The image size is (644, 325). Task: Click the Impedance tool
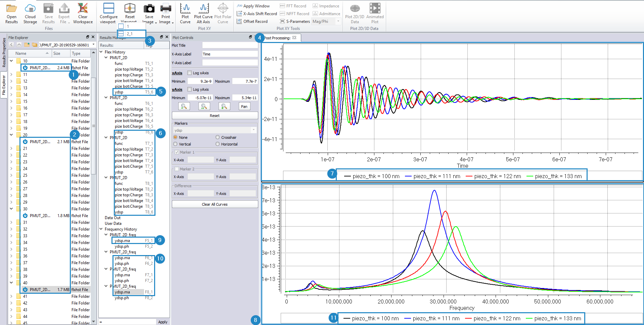[326, 6]
